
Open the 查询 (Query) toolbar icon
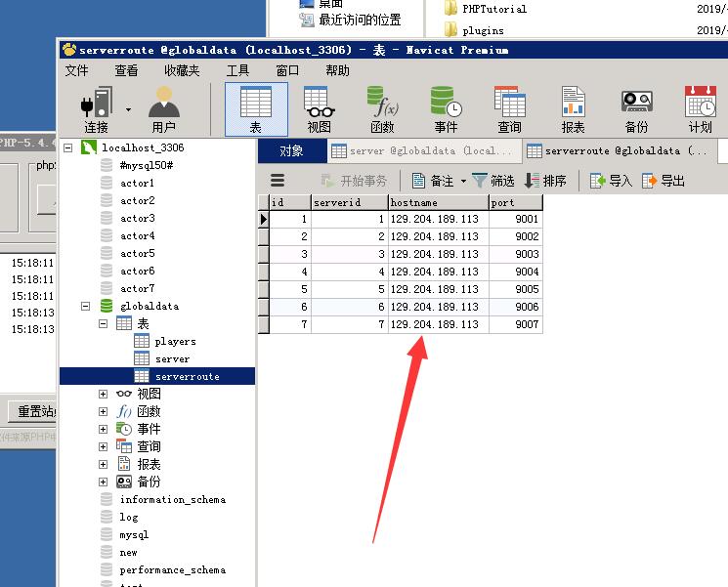click(509, 108)
